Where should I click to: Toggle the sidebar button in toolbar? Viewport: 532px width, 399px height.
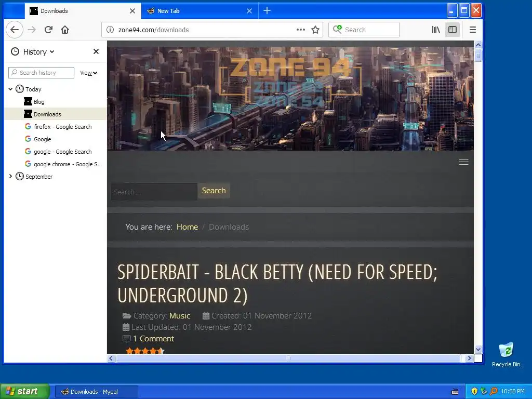tap(453, 30)
